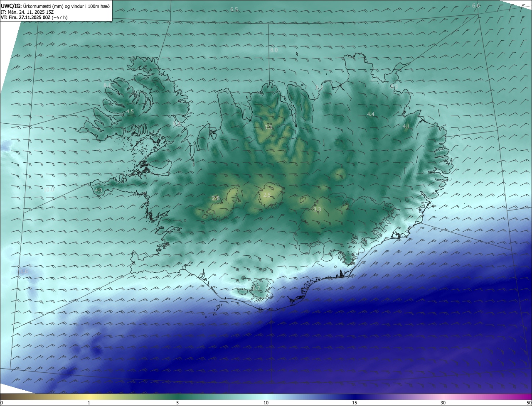The image size is (532, 406).
Task: Click the 3.3 value on the large southeastern glacier
Action: [x=317, y=209]
